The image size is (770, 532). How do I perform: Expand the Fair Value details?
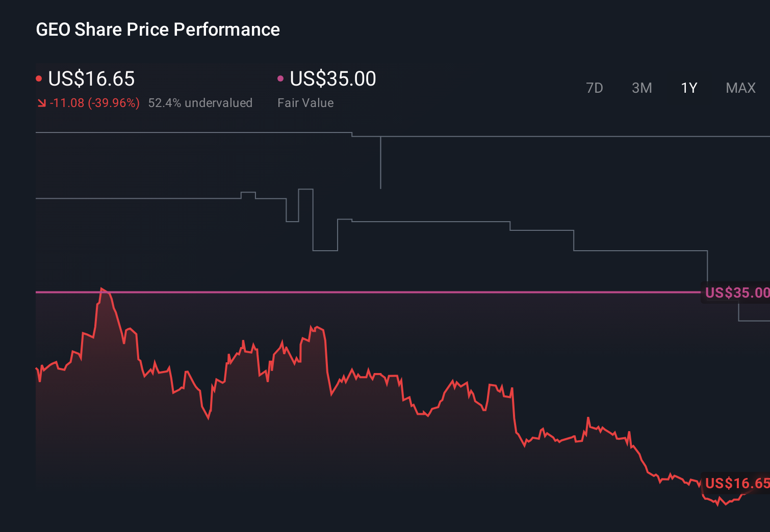pos(305,102)
